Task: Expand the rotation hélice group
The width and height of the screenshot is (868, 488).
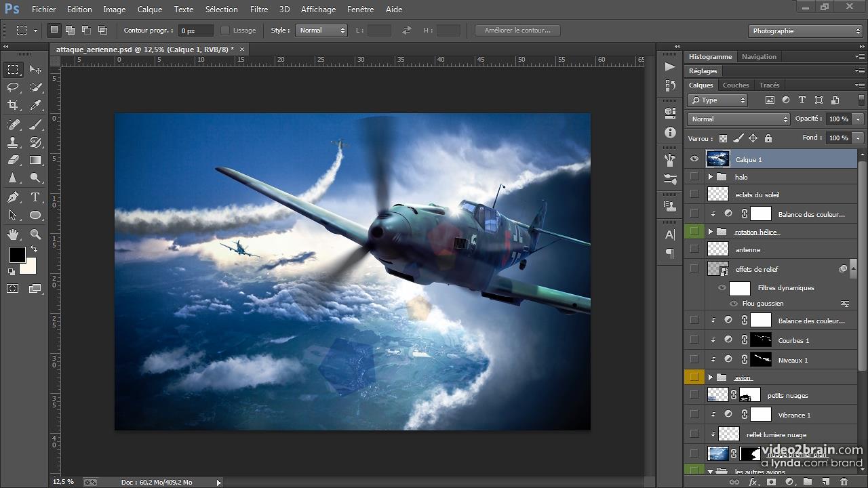Action: [710, 232]
